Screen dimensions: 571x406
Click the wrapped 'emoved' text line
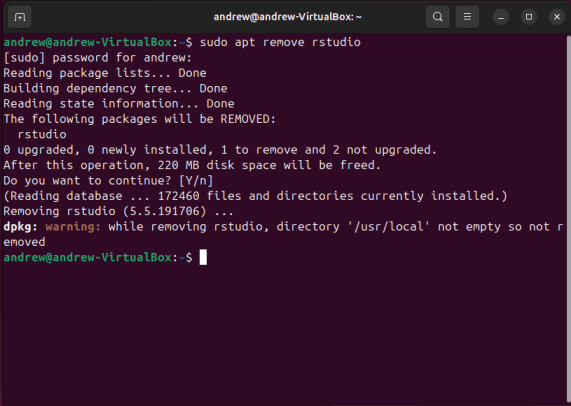pos(24,242)
